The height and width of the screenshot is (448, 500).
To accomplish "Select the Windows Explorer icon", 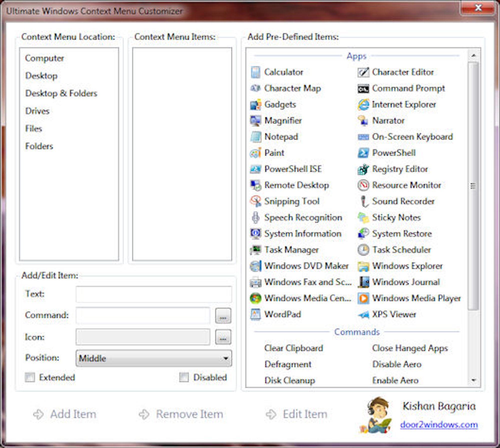I will click(363, 266).
